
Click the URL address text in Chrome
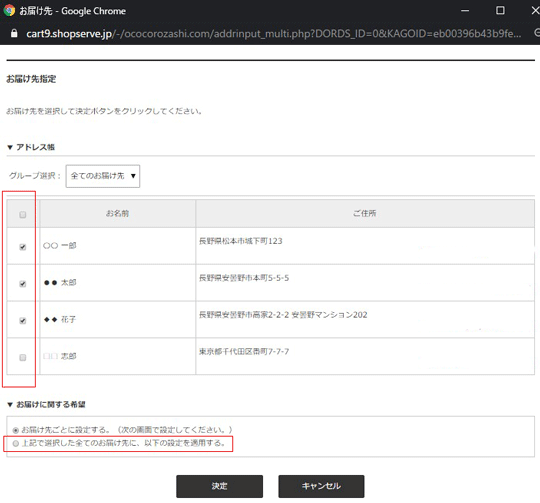tap(273, 33)
